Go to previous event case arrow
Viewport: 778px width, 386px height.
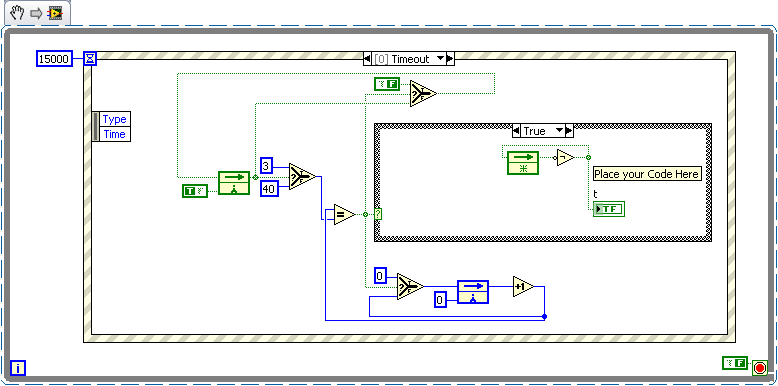pos(367,59)
